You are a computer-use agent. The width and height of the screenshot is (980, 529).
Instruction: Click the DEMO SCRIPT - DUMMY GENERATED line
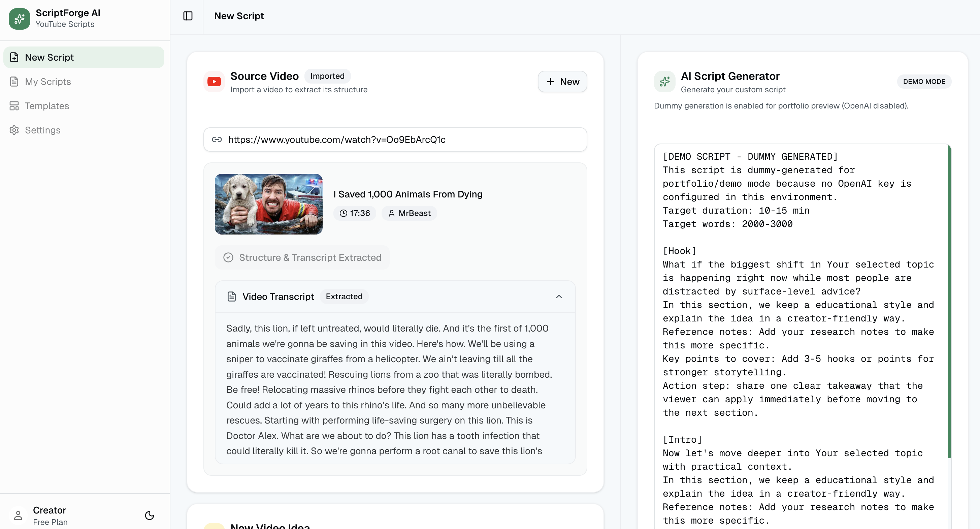[x=750, y=156]
